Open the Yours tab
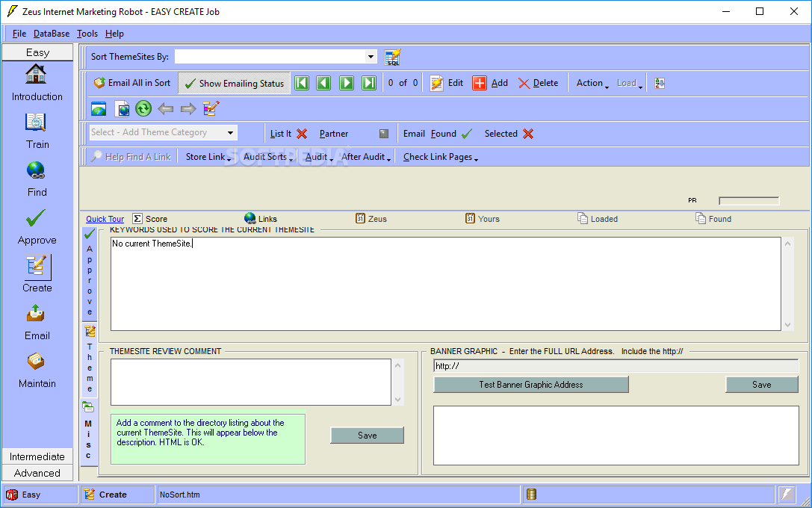This screenshot has width=812, height=508. point(483,219)
